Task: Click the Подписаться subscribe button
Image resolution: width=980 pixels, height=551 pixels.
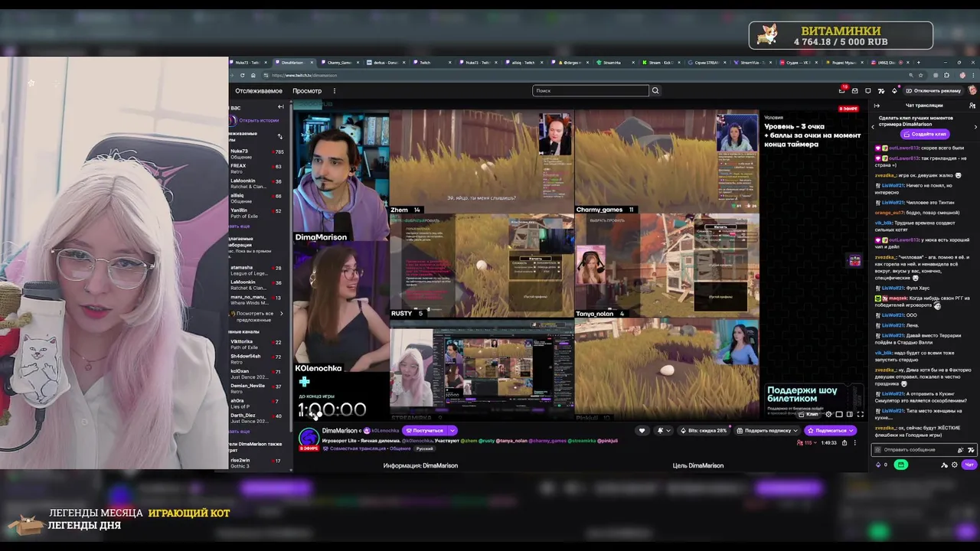Action: pyautogui.click(x=831, y=431)
